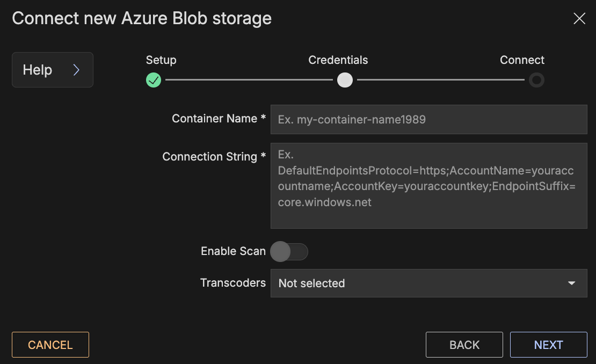The height and width of the screenshot is (364, 596).
Task: Click into the Connection String text area
Action: [428, 185]
